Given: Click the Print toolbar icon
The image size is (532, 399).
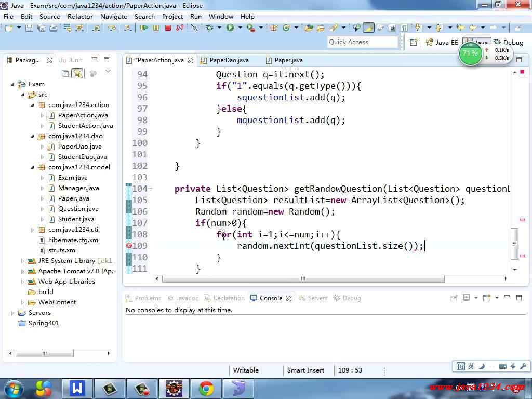Looking at the screenshot, I should coord(54,28).
